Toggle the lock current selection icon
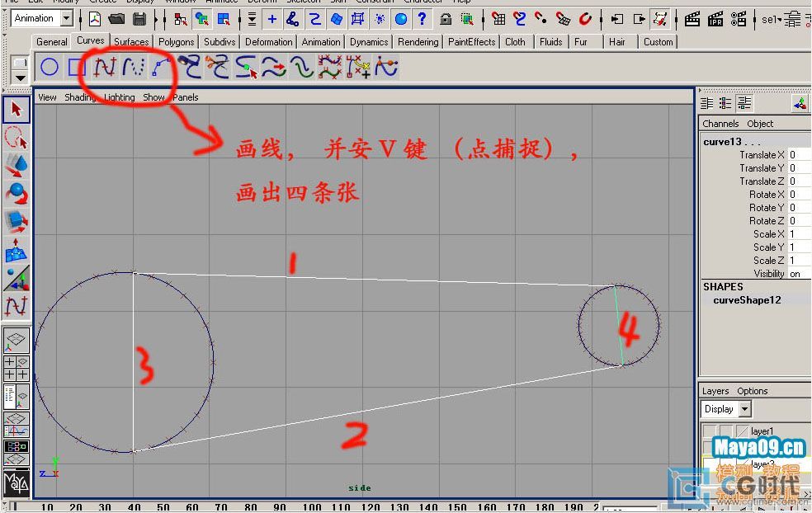The width and height of the screenshot is (812, 513). pos(446,20)
